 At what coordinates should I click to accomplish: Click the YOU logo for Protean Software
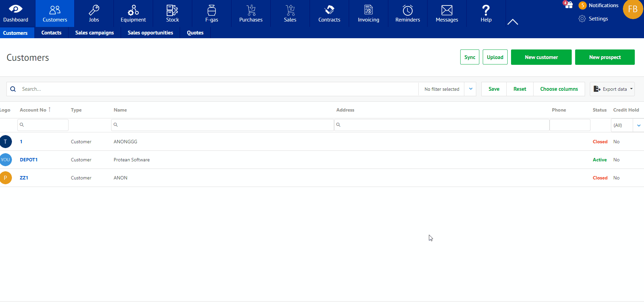pyautogui.click(x=5, y=160)
